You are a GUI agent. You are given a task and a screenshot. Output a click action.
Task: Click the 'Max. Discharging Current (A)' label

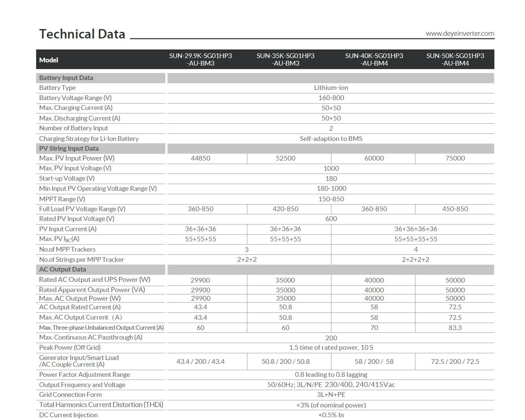point(80,118)
